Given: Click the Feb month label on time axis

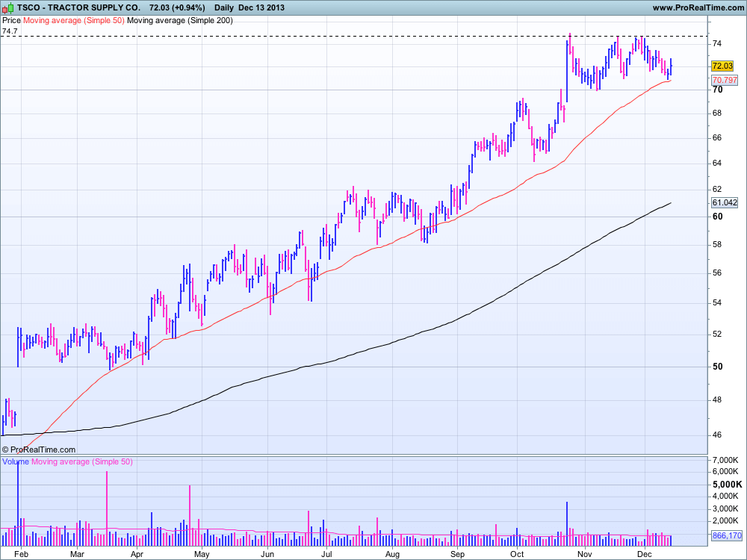Looking at the screenshot, I should [21, 554].
